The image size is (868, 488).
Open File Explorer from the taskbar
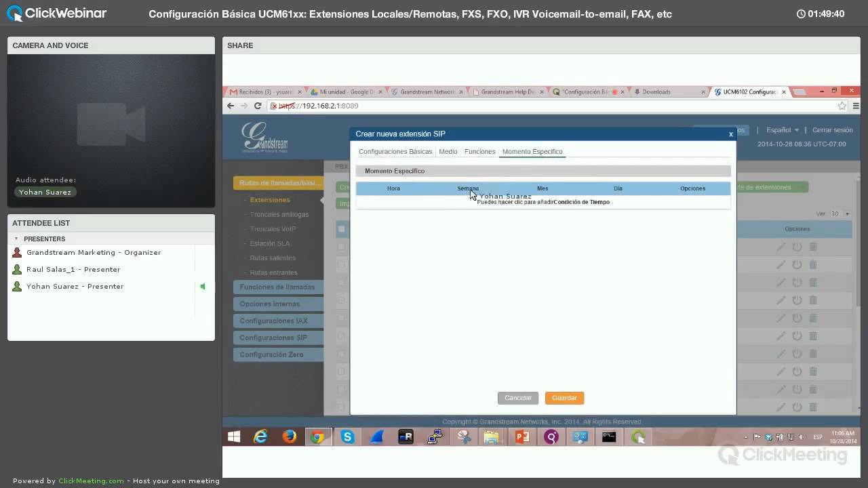(492, 437)
